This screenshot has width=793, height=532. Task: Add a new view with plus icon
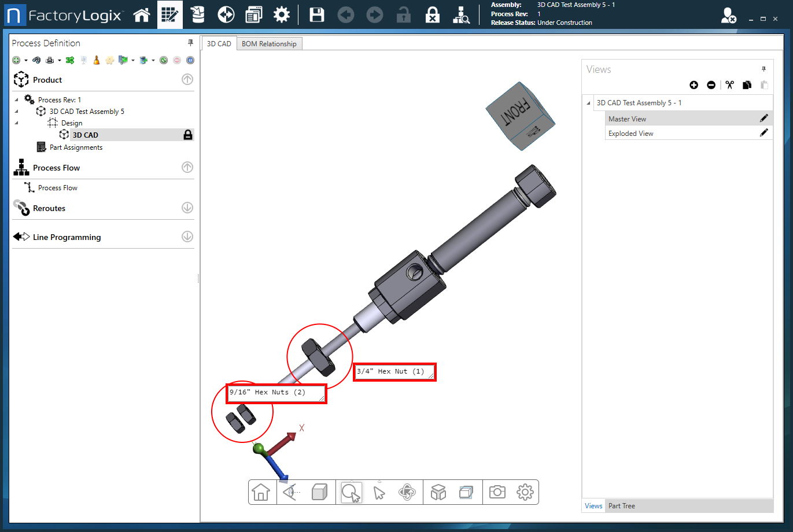point(694,85)
